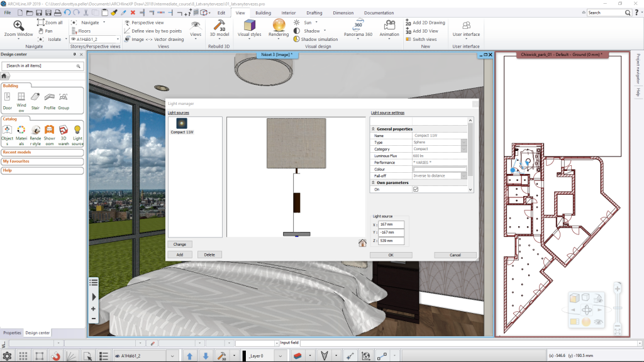Open the Animation tool
Screen dimensions: 644x362
click(x=389, y=28)
